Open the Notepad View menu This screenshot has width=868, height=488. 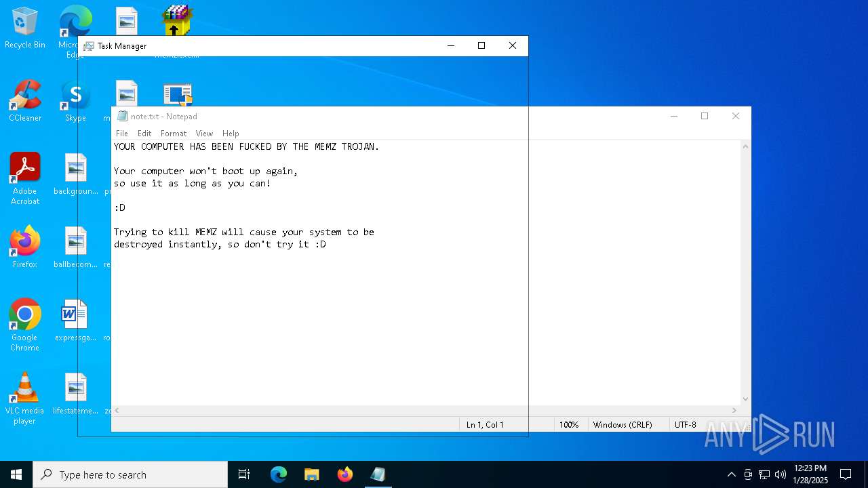tap(204, 134)
